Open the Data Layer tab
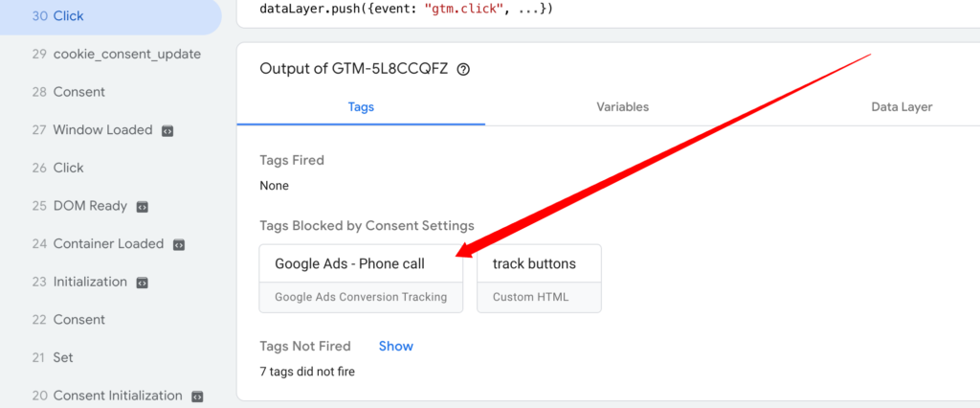The width and height of the screenshot is (980, 408). (901, 107)
